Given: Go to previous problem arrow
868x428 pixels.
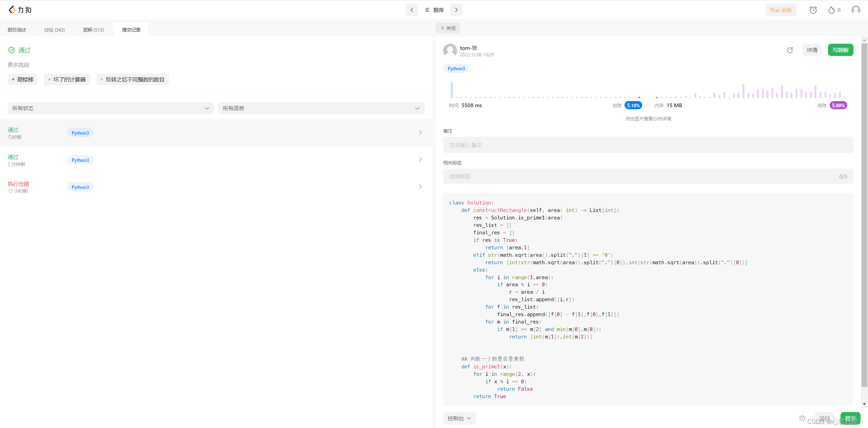Looking at the screenshot, I should [x=412, y=10].
